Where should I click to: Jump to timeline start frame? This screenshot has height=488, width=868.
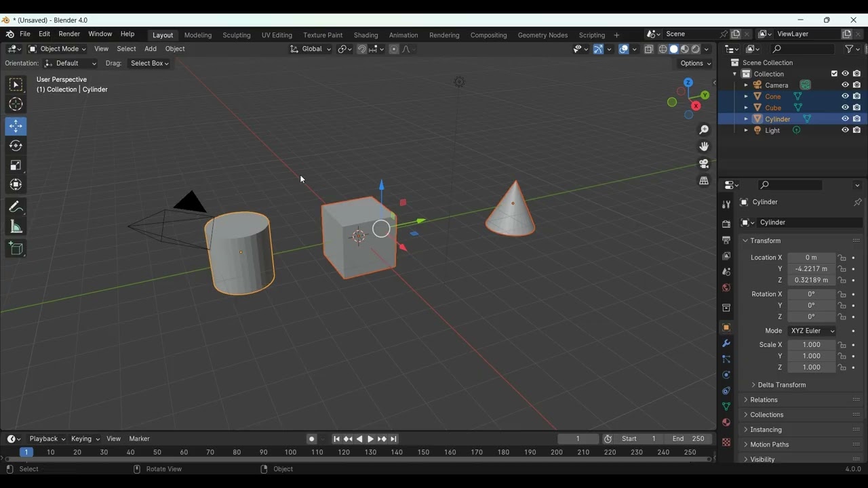click(336, 439)
